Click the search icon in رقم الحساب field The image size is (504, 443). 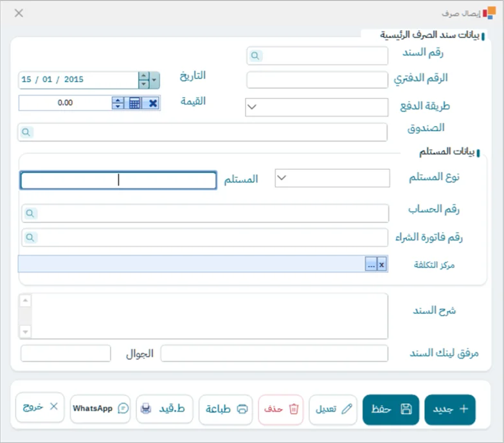(30, 213)
